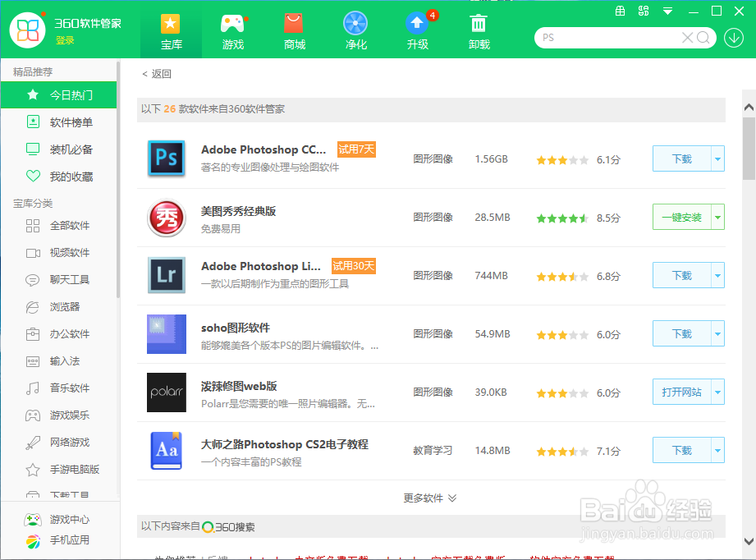This screenshot has width=756, height=560.
Task: Click the Lightroom Lr app icon
Action: 167,275
